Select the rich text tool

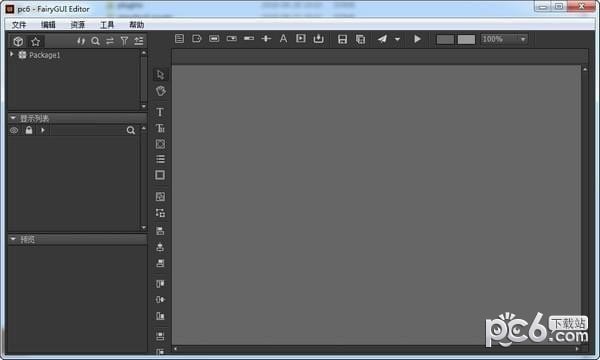(x=160, y=128)
